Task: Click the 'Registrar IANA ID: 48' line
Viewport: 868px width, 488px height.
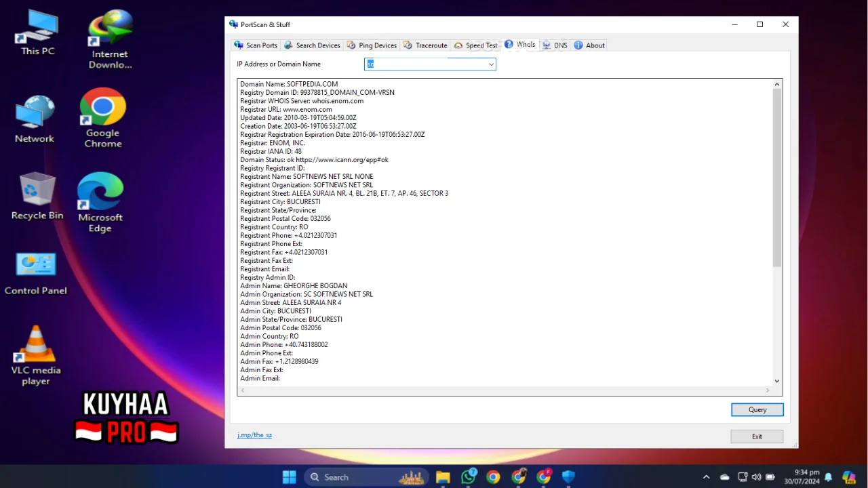Action: click(271, 151)
